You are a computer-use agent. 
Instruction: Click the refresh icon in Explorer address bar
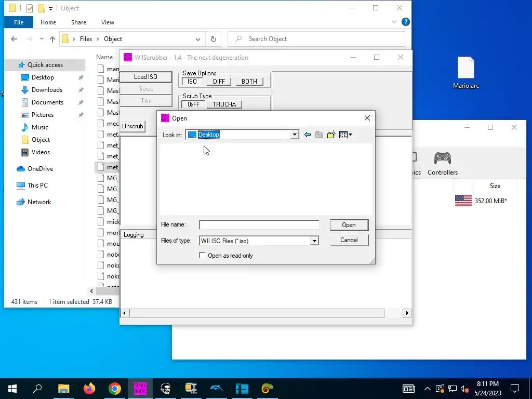[214, 39]
